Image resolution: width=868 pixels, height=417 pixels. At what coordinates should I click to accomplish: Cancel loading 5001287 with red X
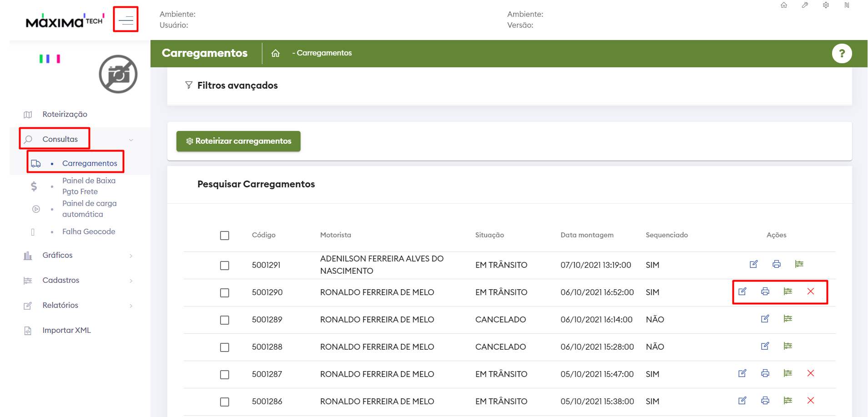click(x=810, y=373)
